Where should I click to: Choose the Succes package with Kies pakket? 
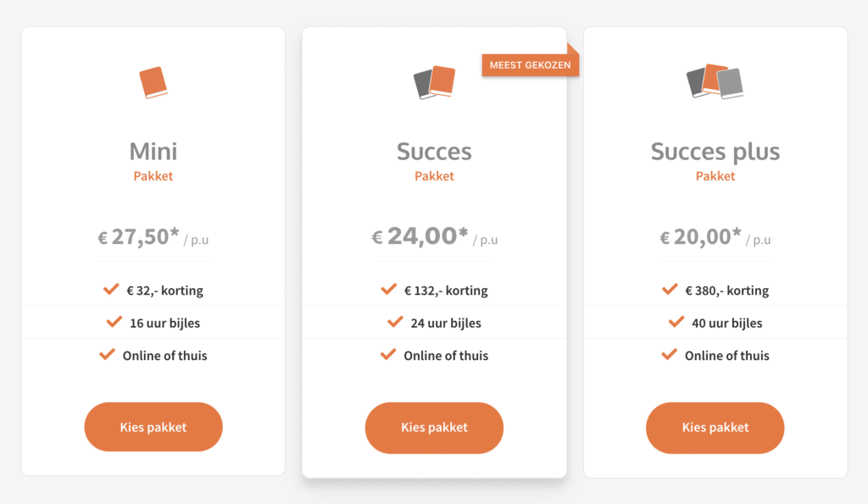[x=434, y=427]
